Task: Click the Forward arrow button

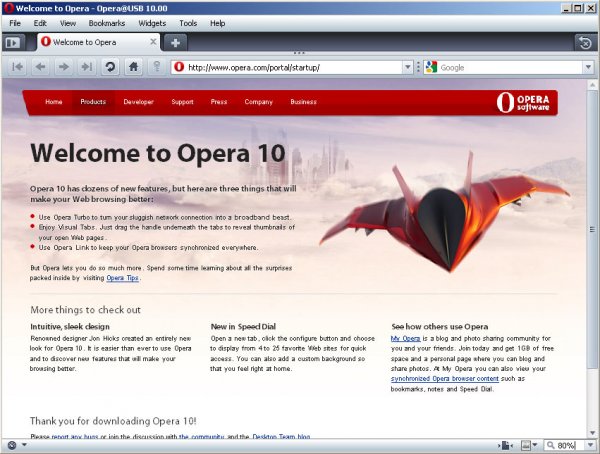Action: point(64,67)
